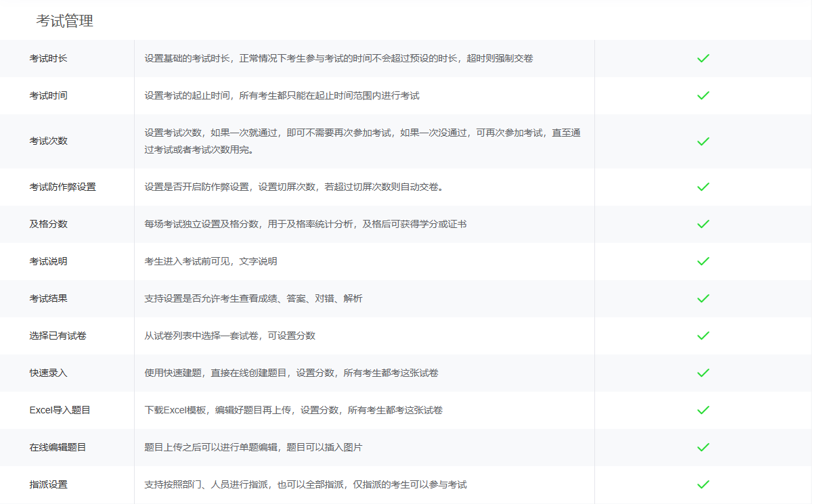Click the checkmark next to 及格分数
Image resolution: width=813 pixels, height=504 pixels.
pyautogui.click(x=703, y=225)
